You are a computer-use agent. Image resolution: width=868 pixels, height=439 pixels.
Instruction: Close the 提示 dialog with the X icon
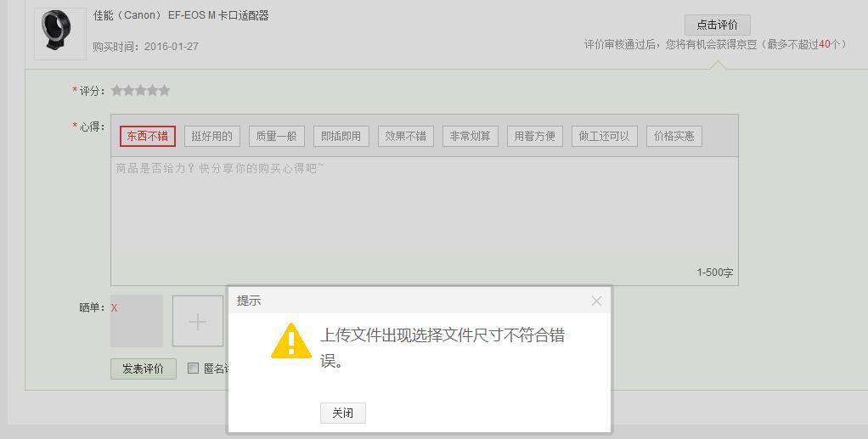pos(596,301)
